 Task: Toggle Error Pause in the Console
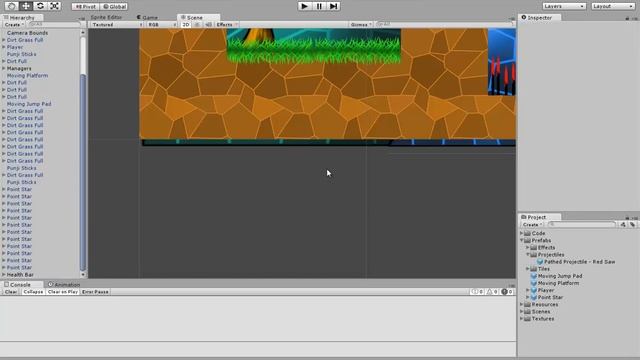[x=95, y=292]
